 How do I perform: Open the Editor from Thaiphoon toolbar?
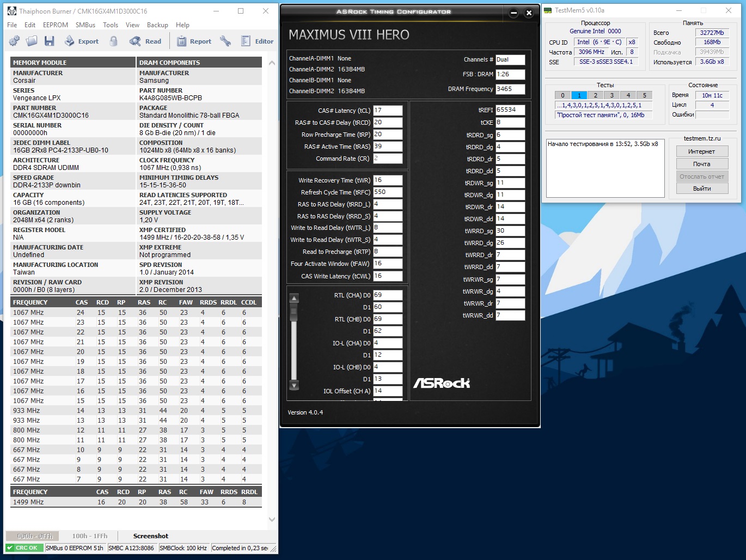[257, 41]
